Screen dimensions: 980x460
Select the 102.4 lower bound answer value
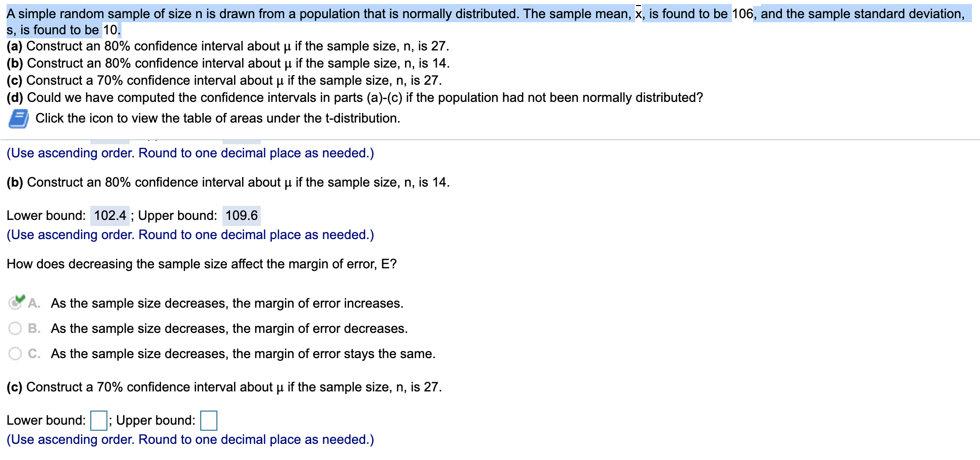[110, 215]
